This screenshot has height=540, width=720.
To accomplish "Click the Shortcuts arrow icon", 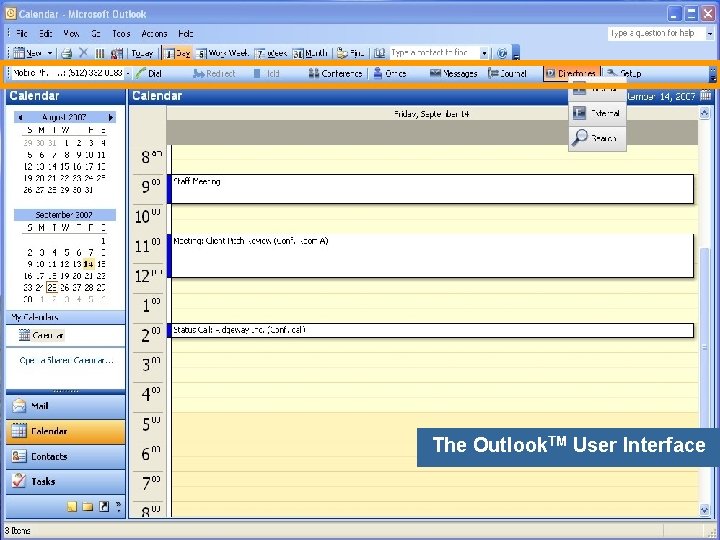I will pyautogui.click(x=104, y=506).
